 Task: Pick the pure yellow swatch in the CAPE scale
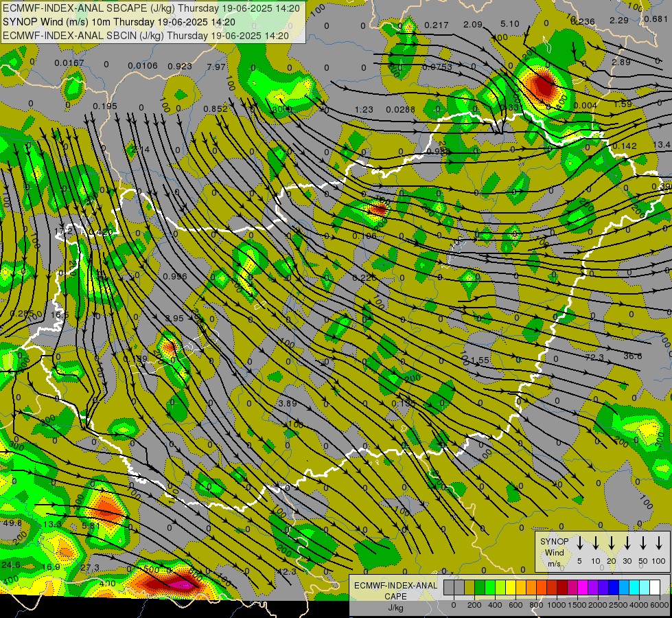(511, 588)
